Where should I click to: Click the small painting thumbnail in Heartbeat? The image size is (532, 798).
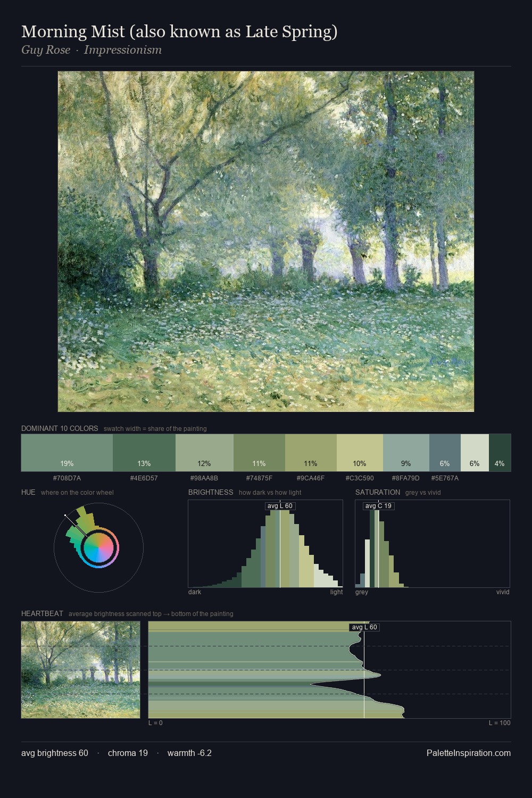[80, 670]
